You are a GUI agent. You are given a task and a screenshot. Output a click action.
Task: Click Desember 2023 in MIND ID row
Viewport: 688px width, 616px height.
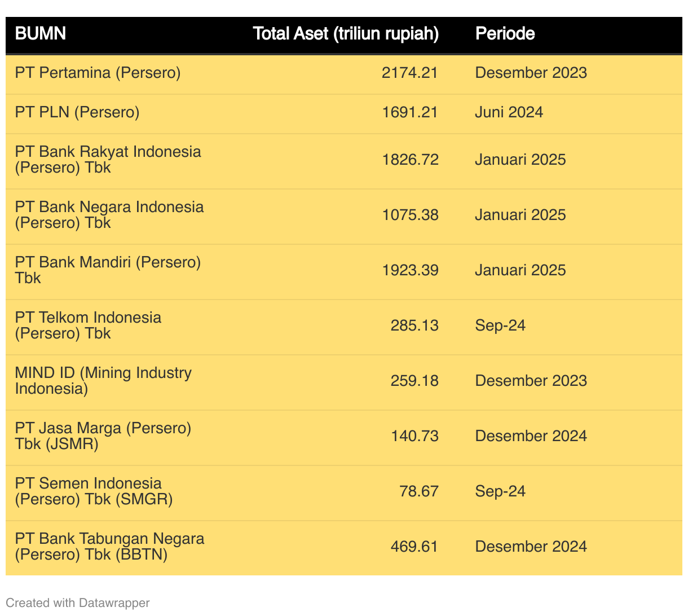(531, 381)
